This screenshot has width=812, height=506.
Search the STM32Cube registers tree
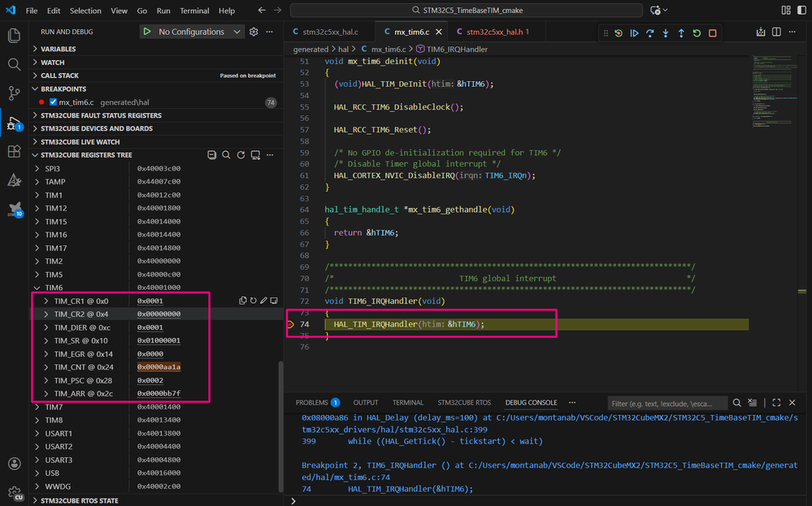pyautogui.click(x=226, y=155)
